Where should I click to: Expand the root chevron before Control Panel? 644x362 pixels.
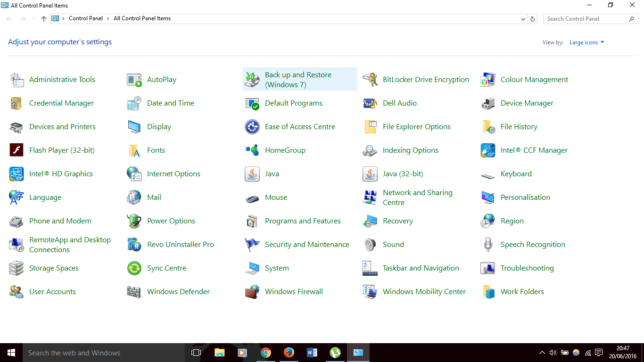click(x=63, y=19)
